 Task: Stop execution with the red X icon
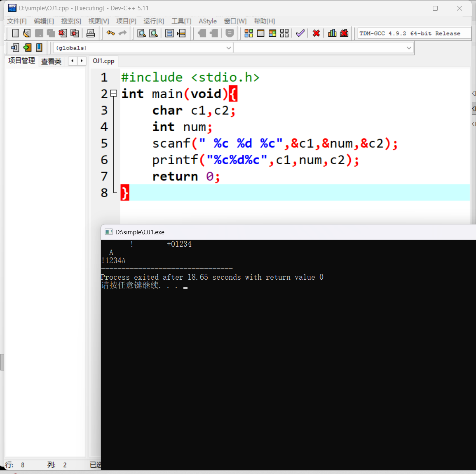tap(317, 33)
